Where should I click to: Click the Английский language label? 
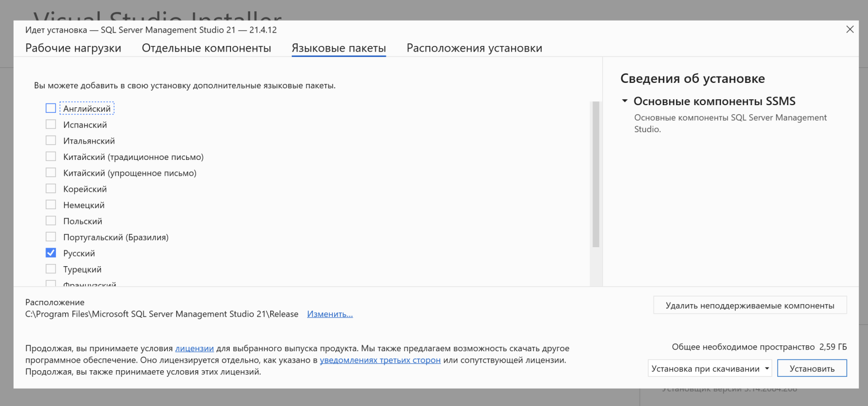coord(87,108)
